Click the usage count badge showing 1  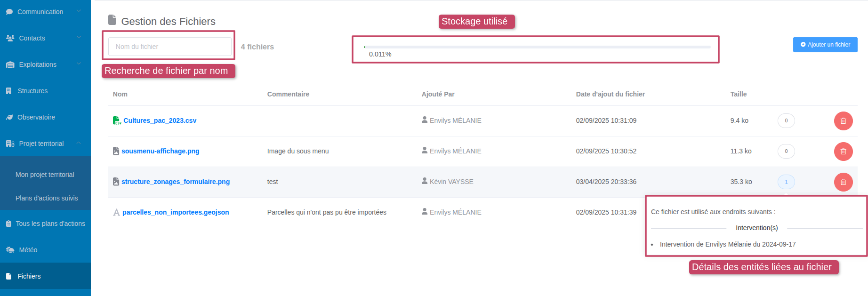[786, 182]
